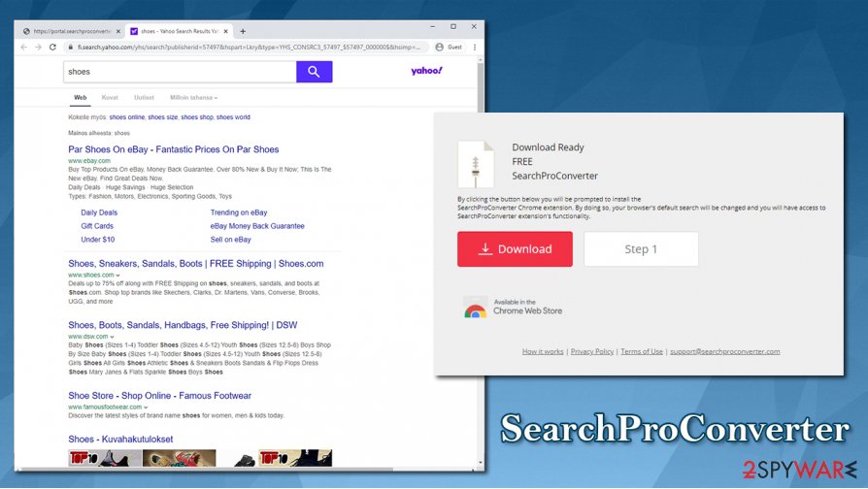Viewport: 868px width, 489px height.
Task: Click the related search shoes world
Action: click(x=233, y=117)
